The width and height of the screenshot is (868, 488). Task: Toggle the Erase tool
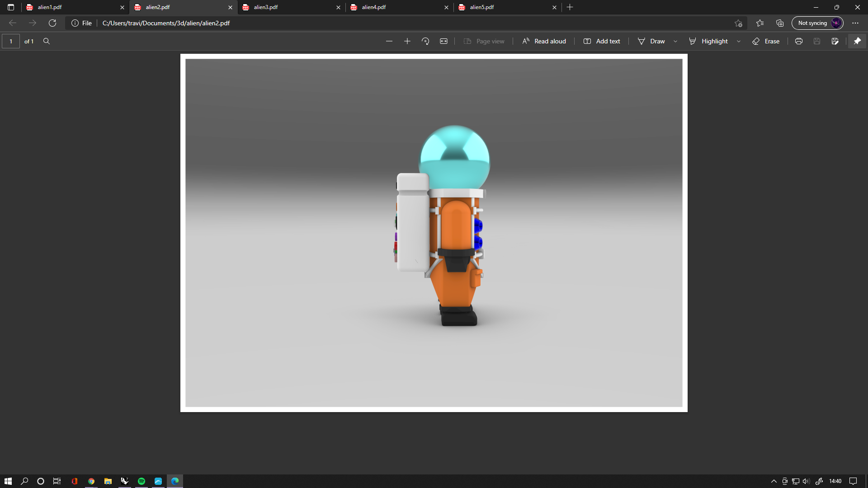pyautogui.click(x=766, y=41)
